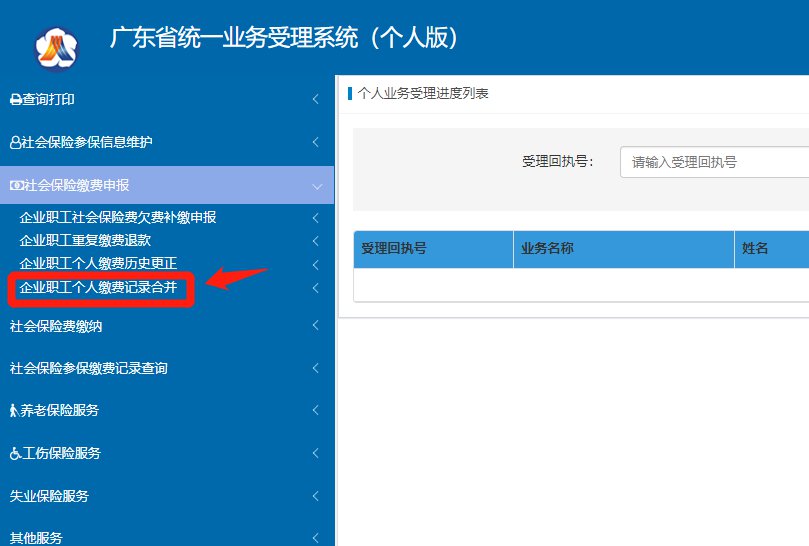
Task: Expand the 其他服务 chevron
Action: pos(316,538)
